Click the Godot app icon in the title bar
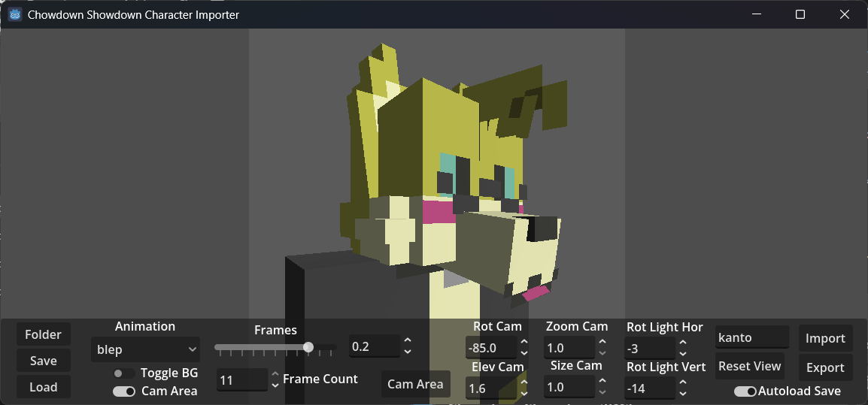This screenshot has width=868, height=405. click(15, 14)
